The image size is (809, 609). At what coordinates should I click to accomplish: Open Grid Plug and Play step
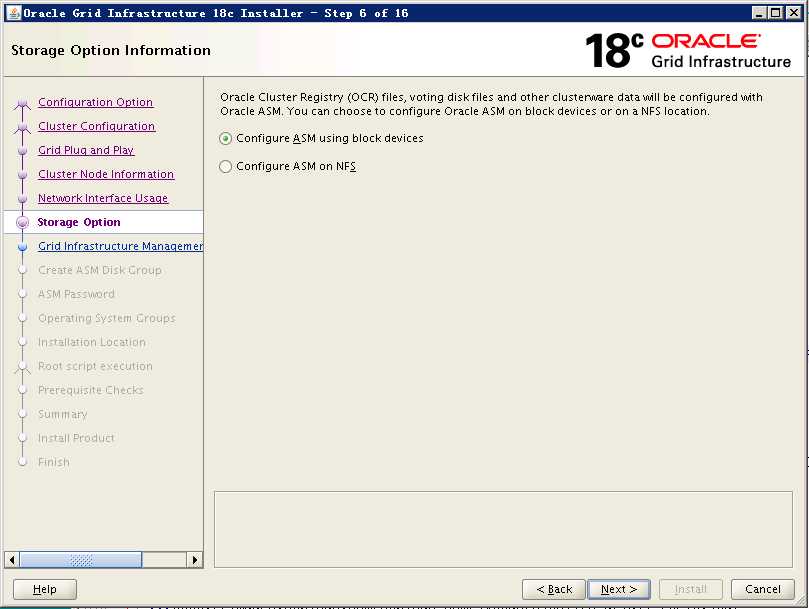(x=86, y=150)
